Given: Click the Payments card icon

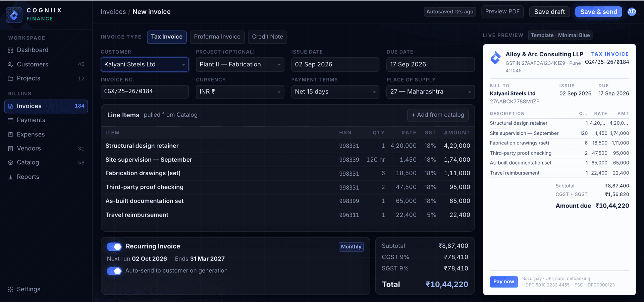Looking at the screenshot, I should [10, 120].
